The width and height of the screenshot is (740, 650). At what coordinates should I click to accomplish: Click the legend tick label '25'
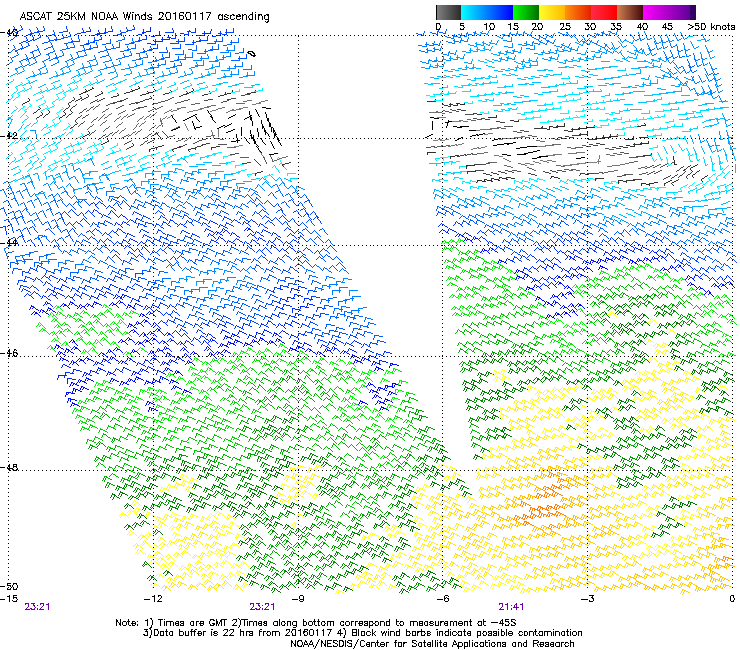[565, 27]
